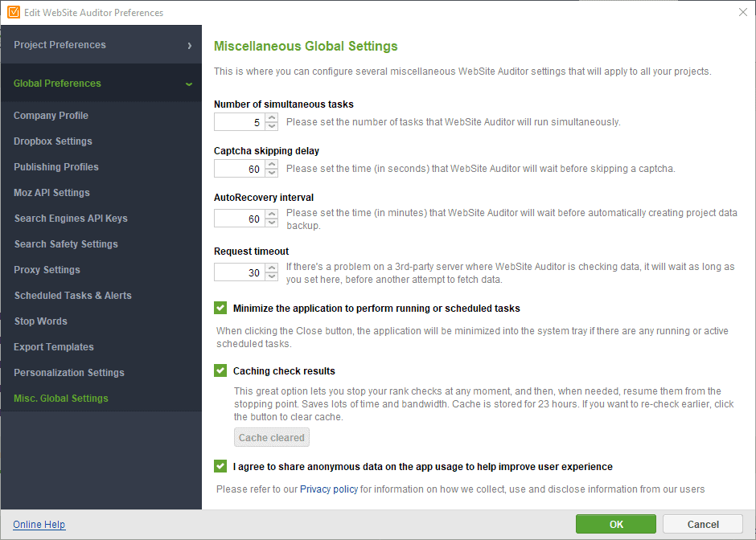Viewport: 756px width, 540px height.
Task: Toggle Caching check results checkbox
Action: [x=220, y=370]
